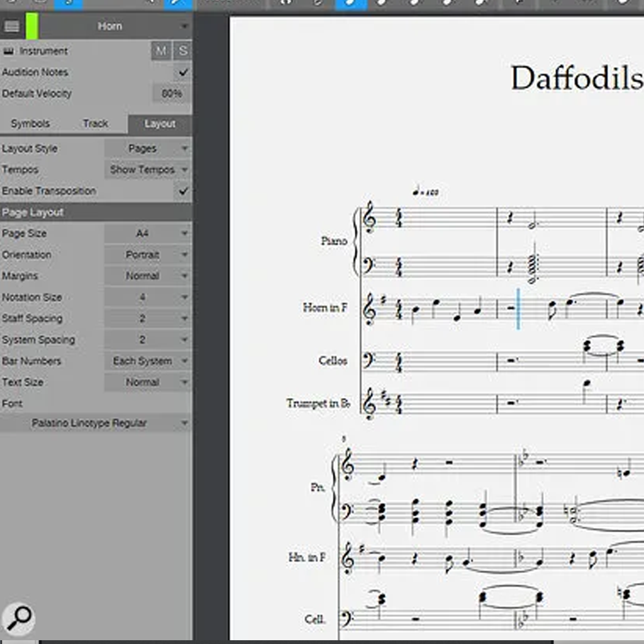Click the 'Page Layout' section header
The height and width of the screenshot is (644, 644).
[x=96, y=213]
